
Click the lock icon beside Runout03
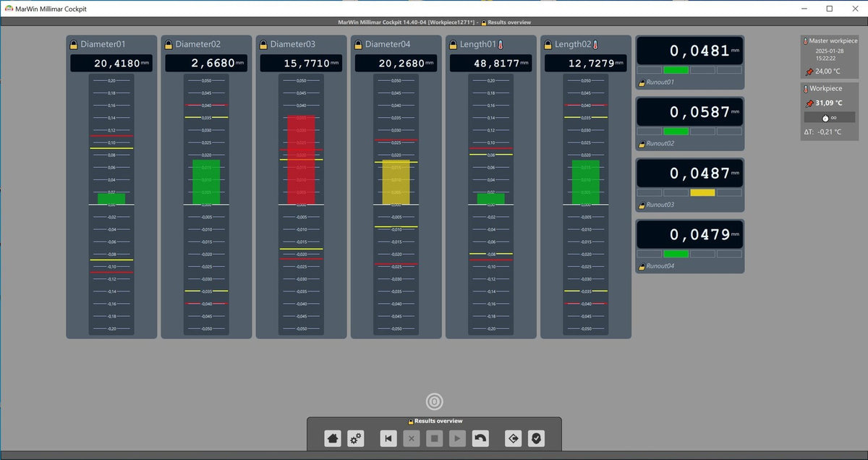click(641, 205)
